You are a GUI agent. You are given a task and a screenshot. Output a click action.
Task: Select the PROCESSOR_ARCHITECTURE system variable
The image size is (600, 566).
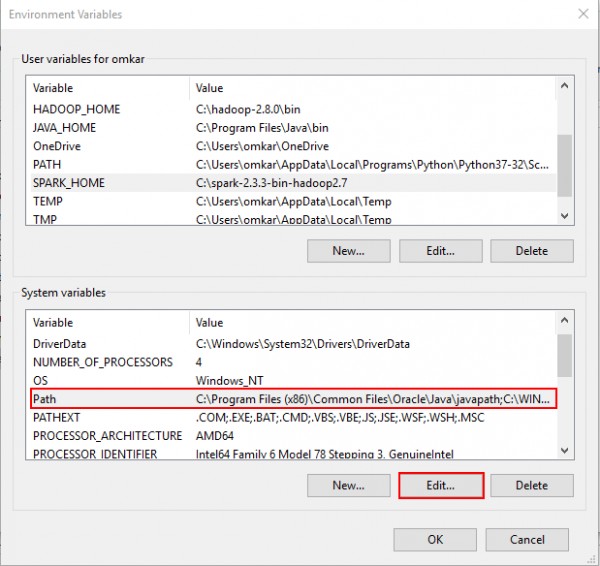[x=107, y=436]
